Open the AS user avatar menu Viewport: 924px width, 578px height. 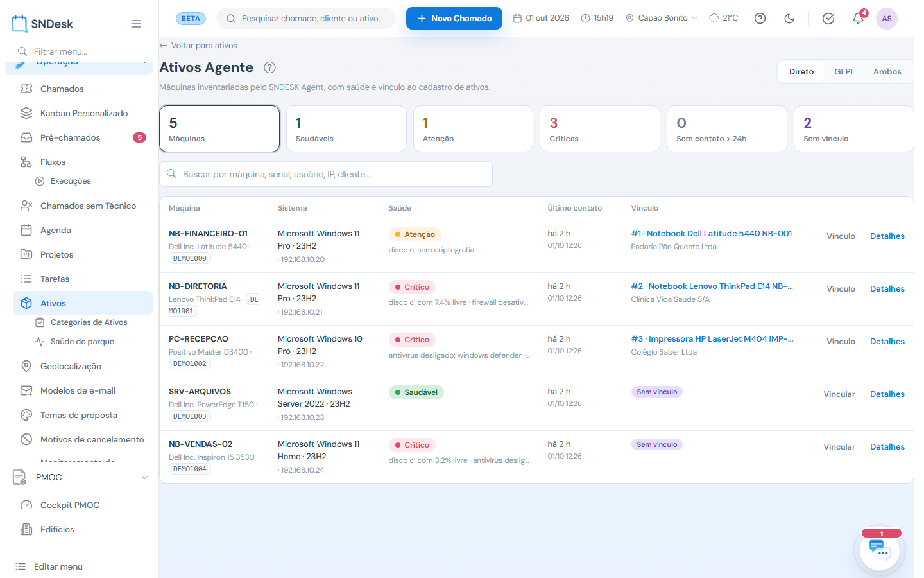pyautogui.click(x=887, y=19)
